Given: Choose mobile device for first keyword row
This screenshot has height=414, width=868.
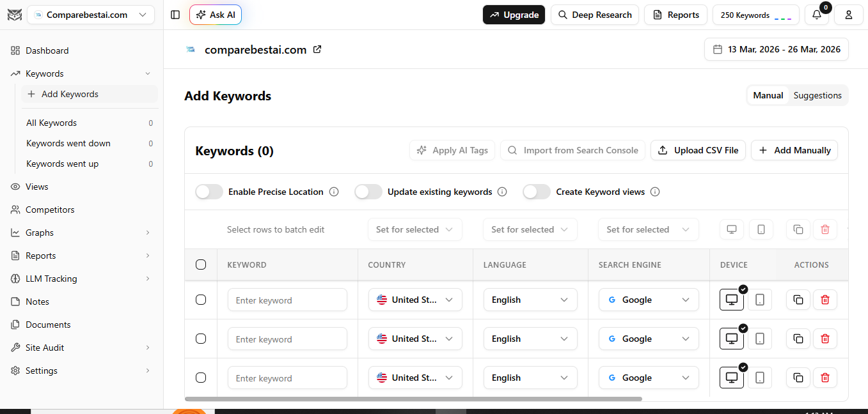Looking at the screenshot, I should coord(760,300).
